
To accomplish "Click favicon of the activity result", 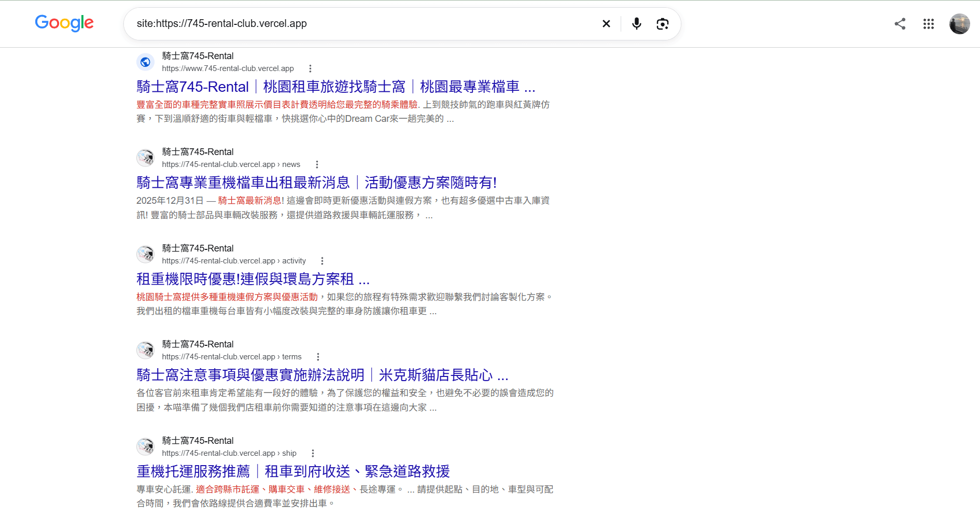I will 146,255.
